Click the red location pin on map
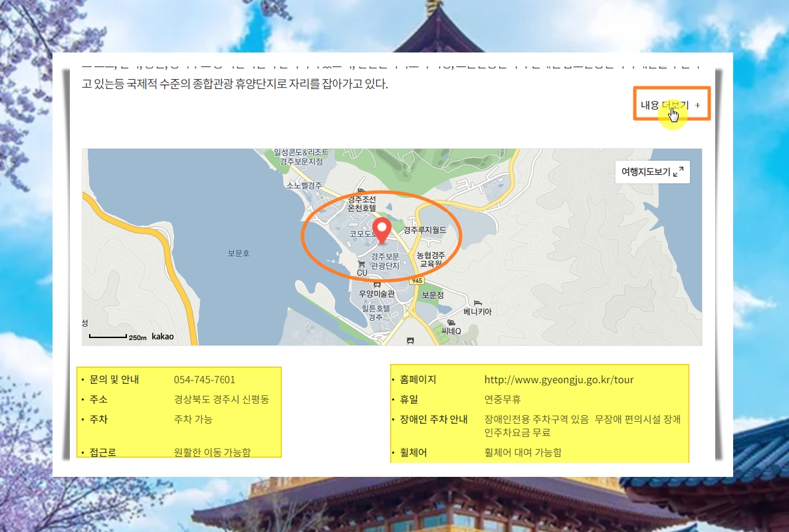 click(x=382, y=231)
